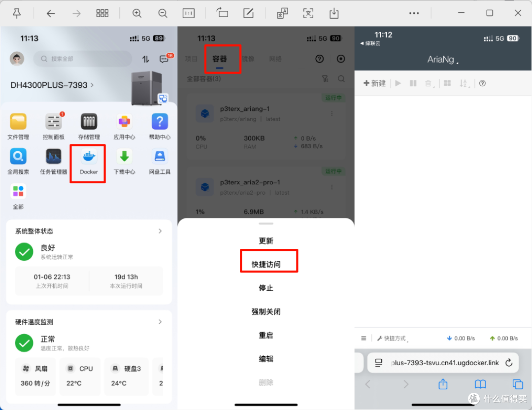Screen dimensions: 532x410
Task: Open the 全局搜索 app
Action: click(18, 161)
